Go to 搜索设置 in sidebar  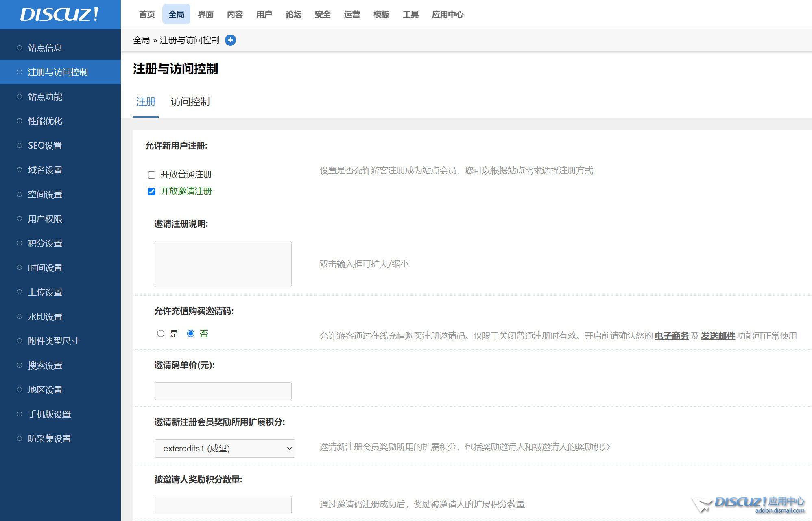pyautogui.click(x=60, y=365)
